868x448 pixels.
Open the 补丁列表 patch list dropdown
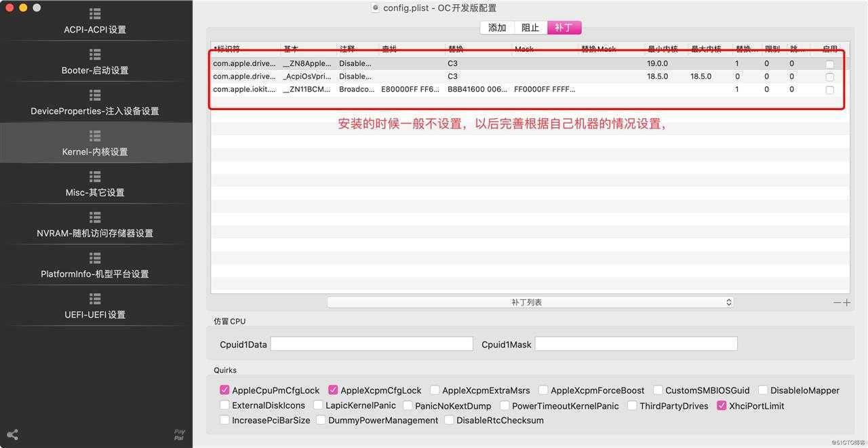pos(530,302)
